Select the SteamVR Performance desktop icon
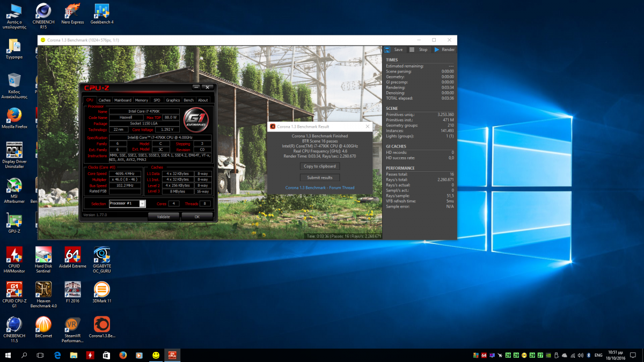This screenshot has height=362, width=644. pos(72,330)
